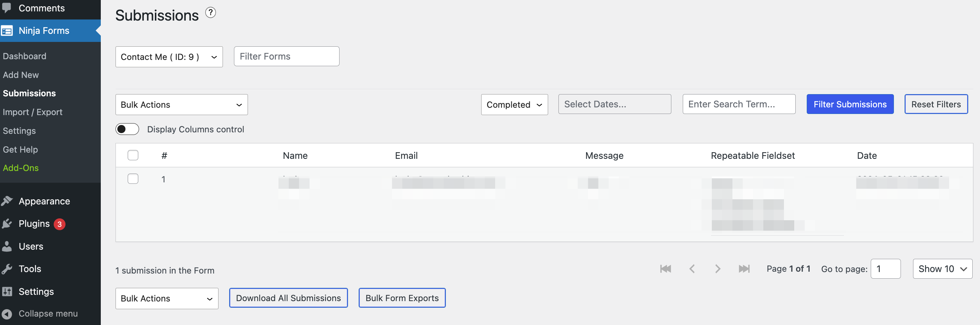
Task: Select Import / Export menu item
Action: pyautogui.click(x=32, y=112)
